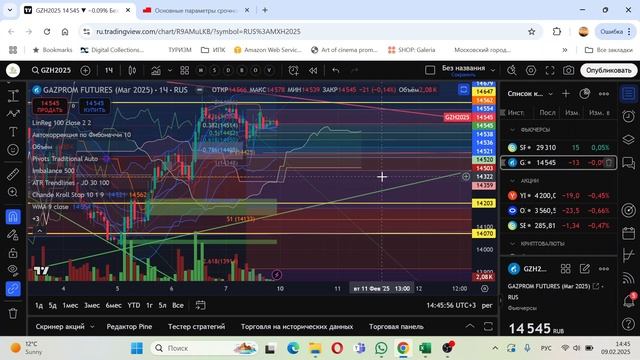This screenshot has width=640, height=360.
Task: Open the layout setup square icon
Action: (x=430, y=70)
